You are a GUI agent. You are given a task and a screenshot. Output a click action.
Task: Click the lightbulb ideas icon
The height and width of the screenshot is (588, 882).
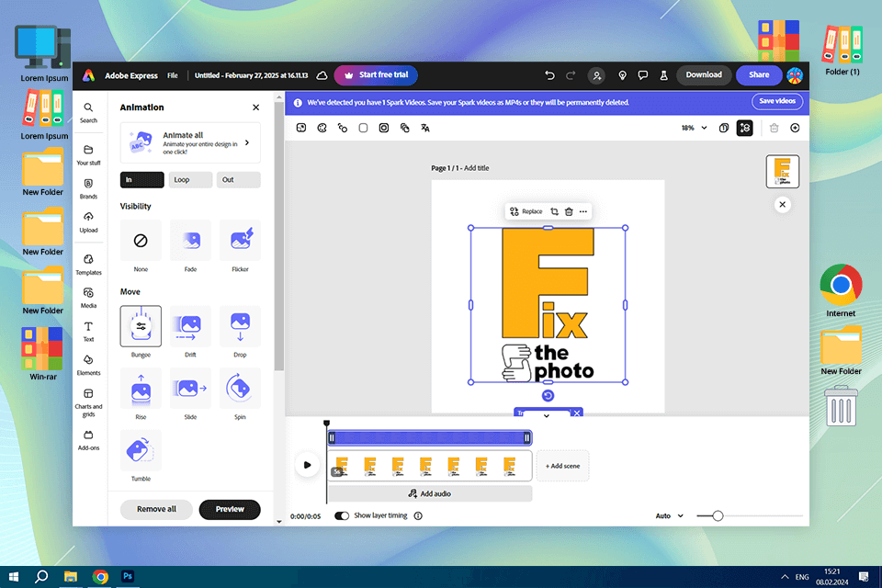click(622, 75)
